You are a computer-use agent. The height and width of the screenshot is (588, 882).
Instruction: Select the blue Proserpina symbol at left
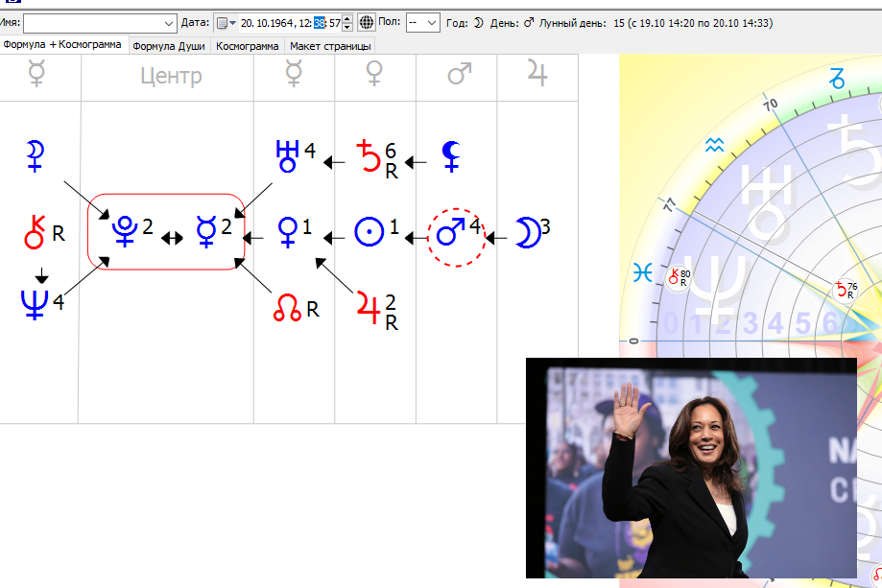pyautogui.click(x=35, y=155)
